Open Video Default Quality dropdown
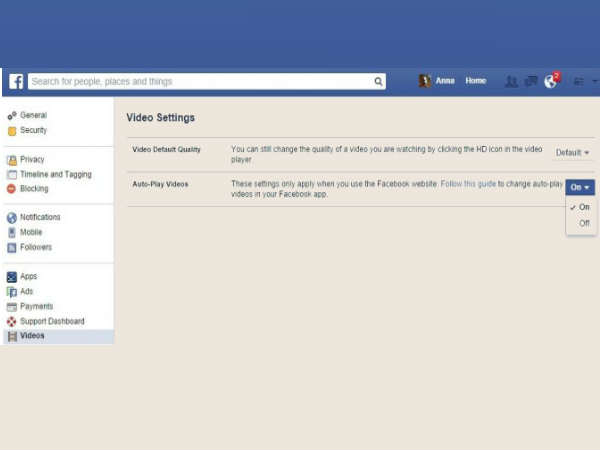 click(x=572, y=152)
